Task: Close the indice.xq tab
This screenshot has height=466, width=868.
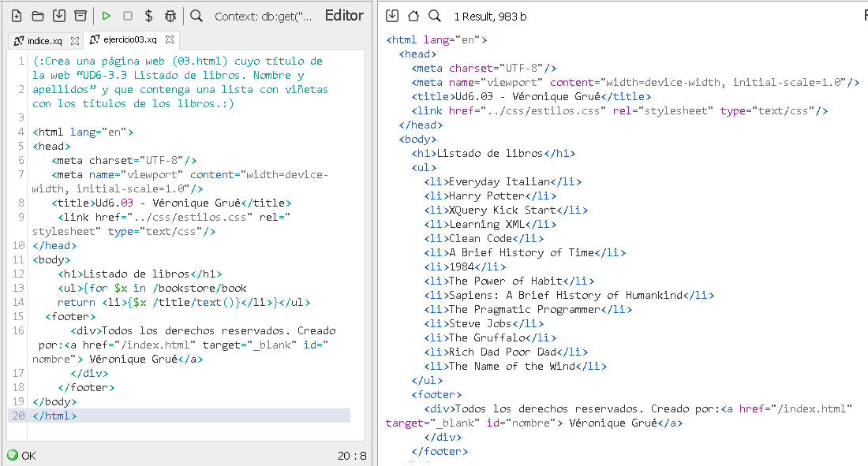Action: point(75,40)
